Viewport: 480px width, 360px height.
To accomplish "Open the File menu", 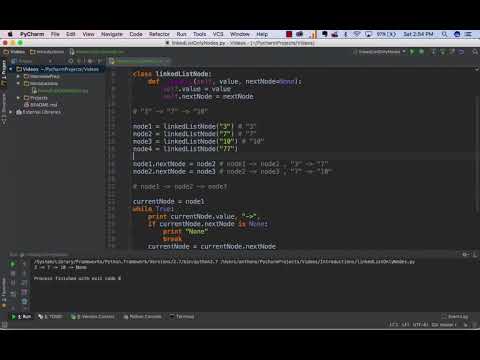I will click(x=55, y=34).
